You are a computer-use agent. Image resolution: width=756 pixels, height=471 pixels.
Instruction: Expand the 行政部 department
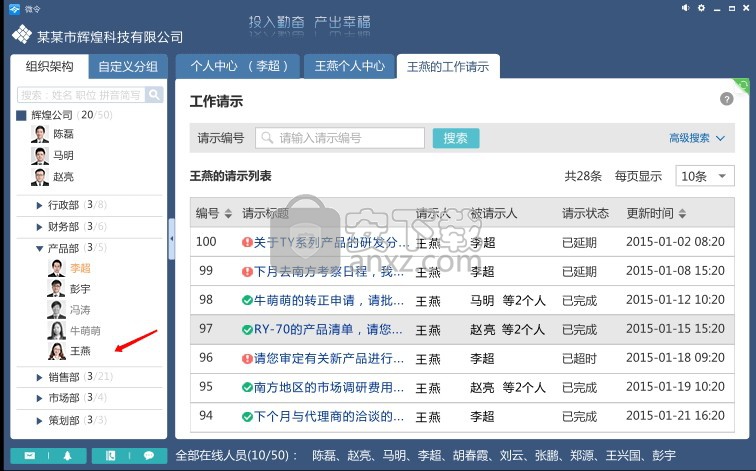point(40,205)
